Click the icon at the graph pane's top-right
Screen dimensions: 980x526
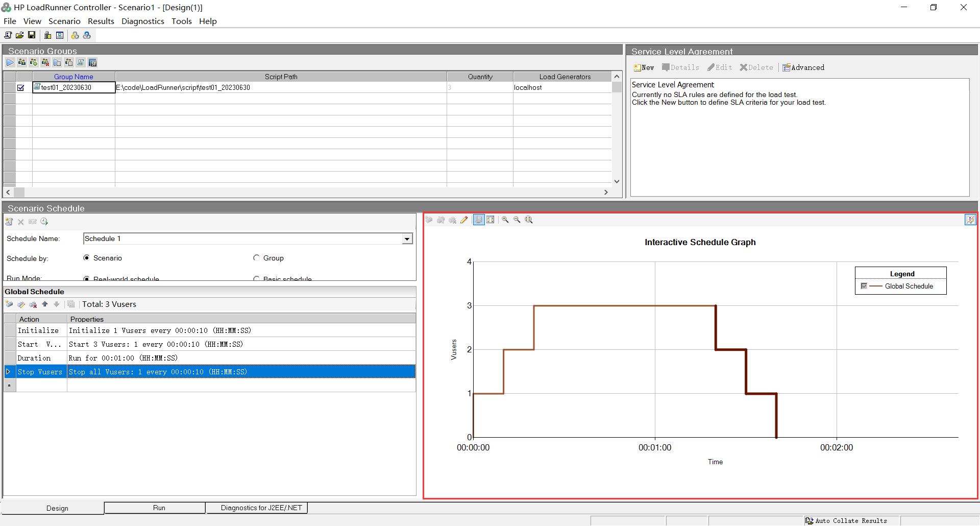pyautogui.click(x=970, y=220)
